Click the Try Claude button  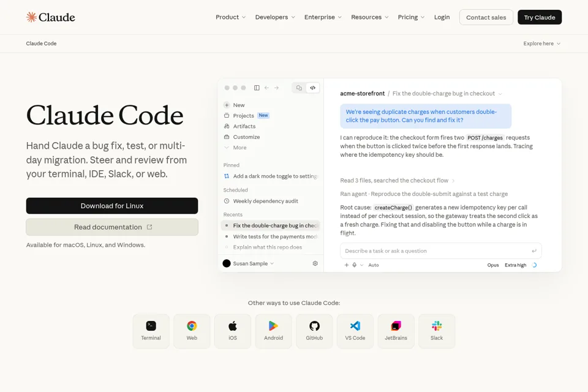coord(540,17)
